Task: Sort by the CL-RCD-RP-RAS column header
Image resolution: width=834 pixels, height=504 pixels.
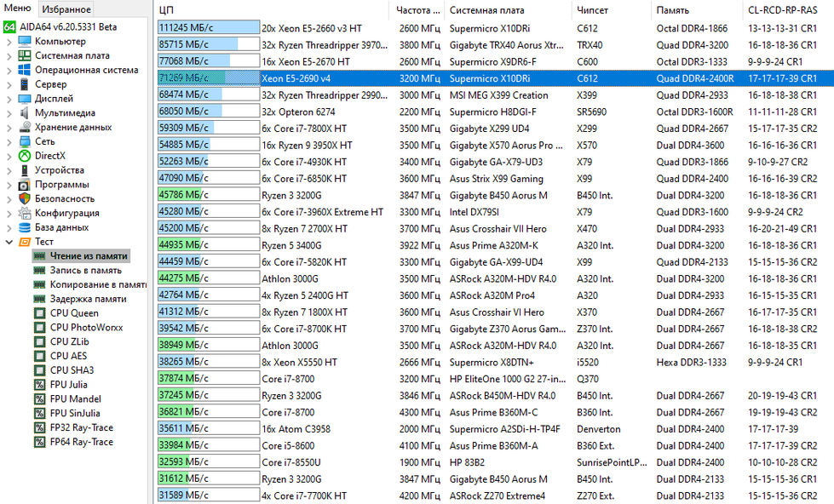Action: (x=788, y=10)
